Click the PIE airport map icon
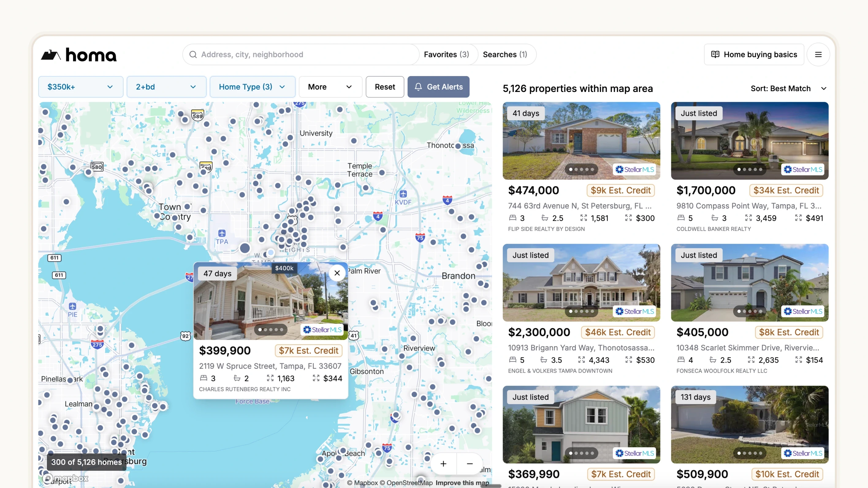This screenshot has height=488, width=868. (x=72, y=306)
